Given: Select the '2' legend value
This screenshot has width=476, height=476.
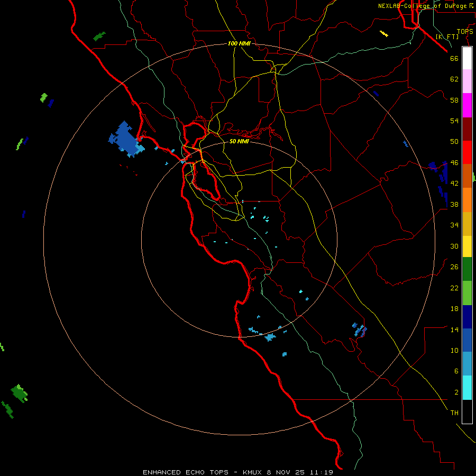Looking at the screenshot, I should click(456, 392).
